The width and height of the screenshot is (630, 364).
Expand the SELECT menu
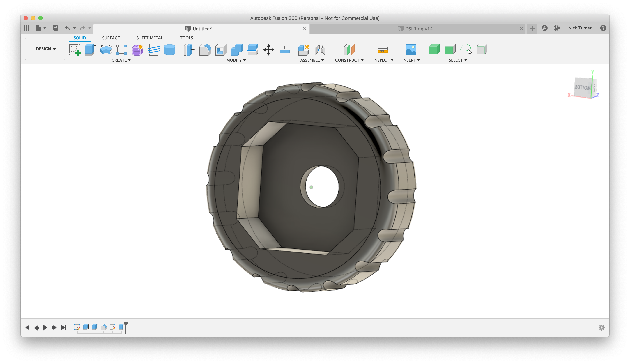point(458,60)
